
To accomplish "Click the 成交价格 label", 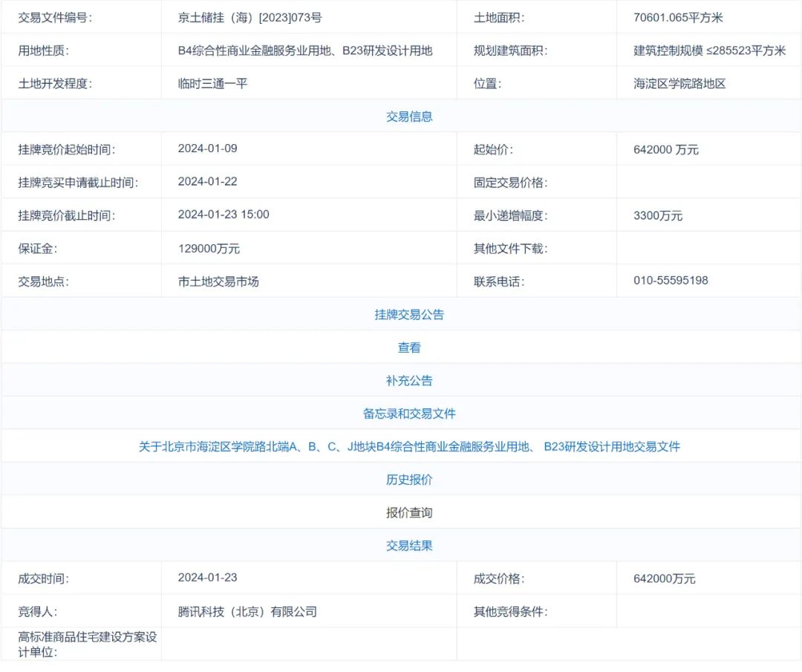I will pos(499,579).
